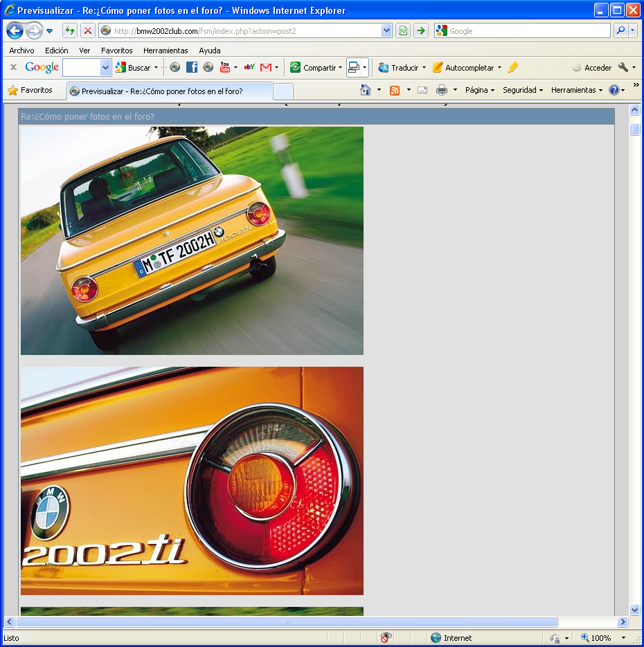Click the vertical scrollbar up arrow
Image resolution: width=644 pixels, height=647 pixels.
[x=634, y=109]
